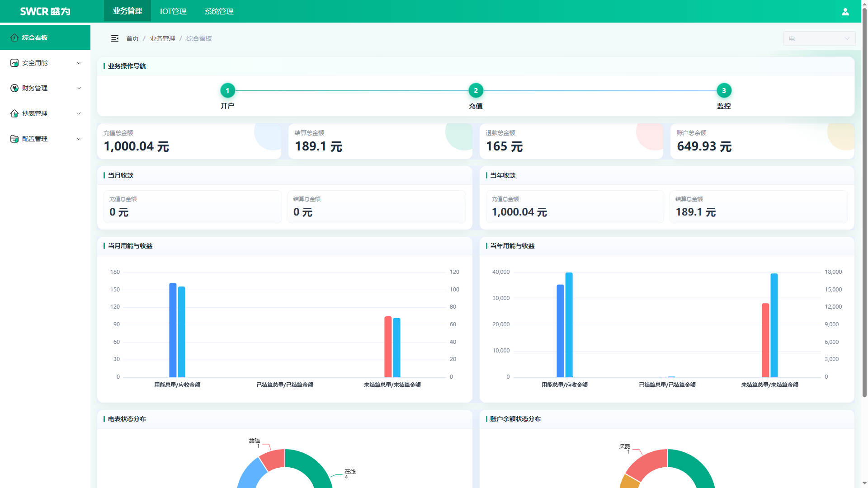This screenshot has height=488, width=868.
Task: Click the 配置管理 wallet icon
Action: click(x=14, y=139)
